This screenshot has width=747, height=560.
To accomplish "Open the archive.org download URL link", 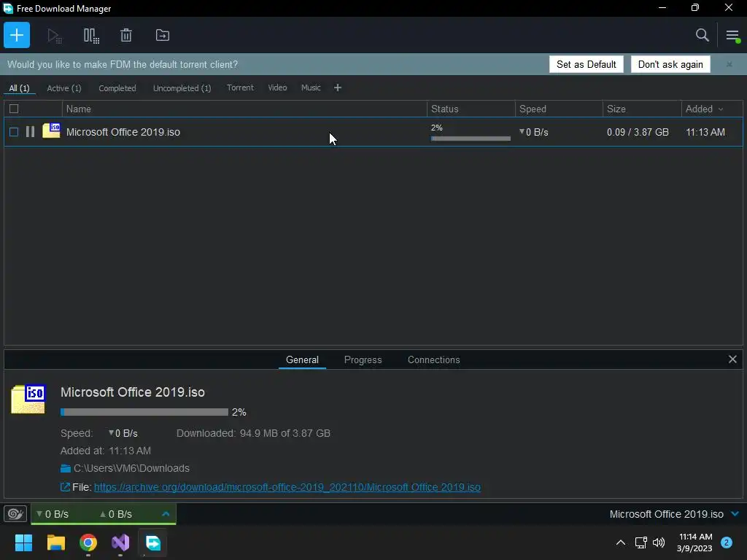I will [x=287, y=487].
